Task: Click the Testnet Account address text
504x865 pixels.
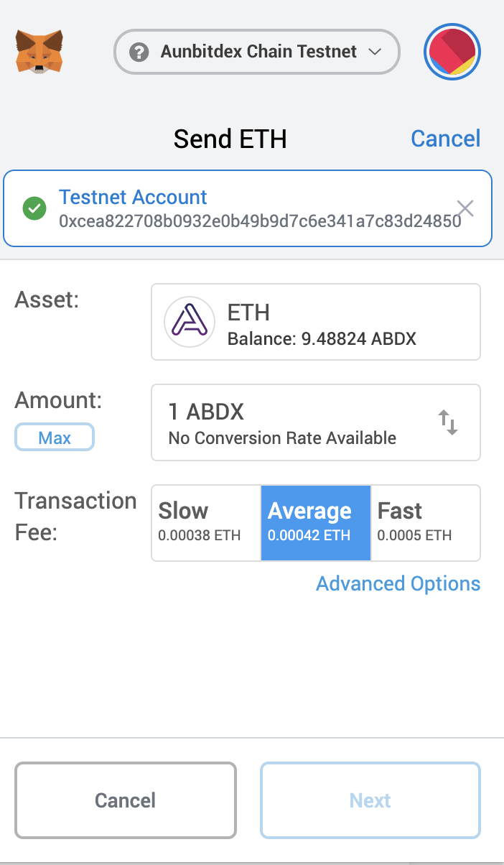Action: click(x=260, y=221)
